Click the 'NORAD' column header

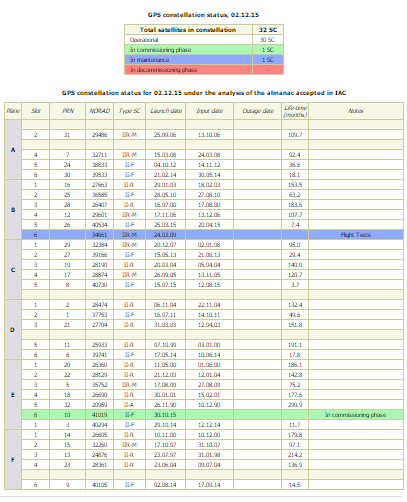(x=99, y=111)
